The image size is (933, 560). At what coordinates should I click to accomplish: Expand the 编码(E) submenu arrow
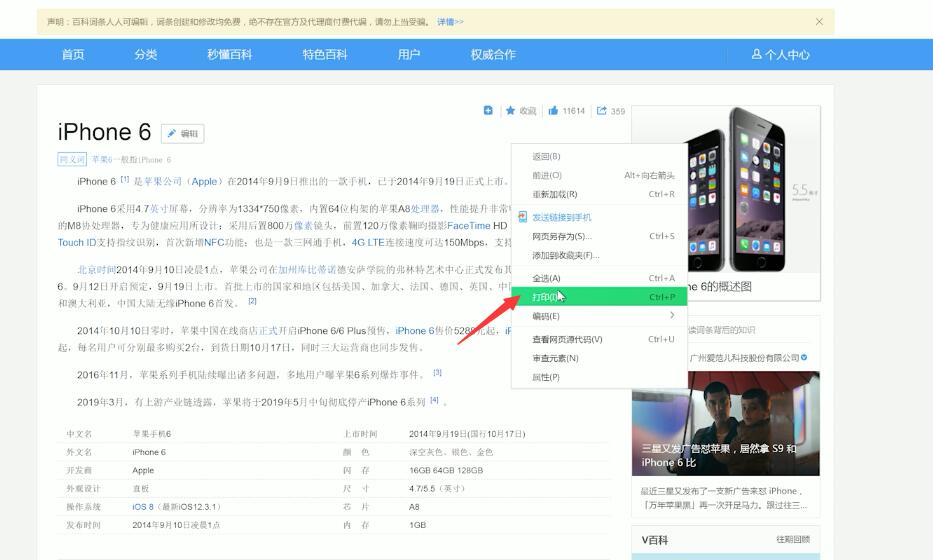672,315
